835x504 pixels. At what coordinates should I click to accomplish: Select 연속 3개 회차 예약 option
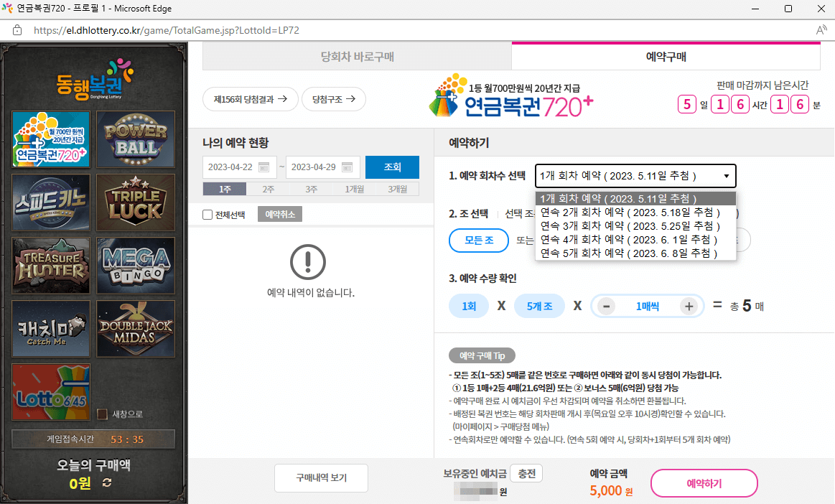point(635,226)
